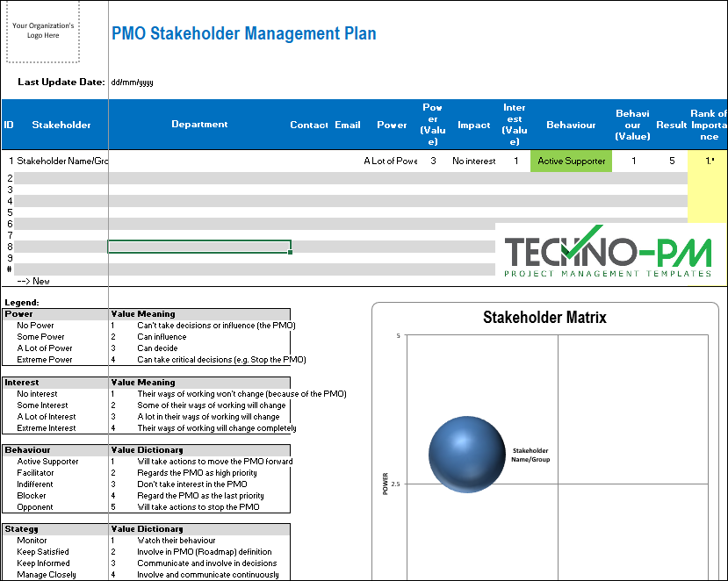Open the Power dropdown showing 'A Lot of Power'
Viewport: 728px width, 581px height.
[392, 161]
